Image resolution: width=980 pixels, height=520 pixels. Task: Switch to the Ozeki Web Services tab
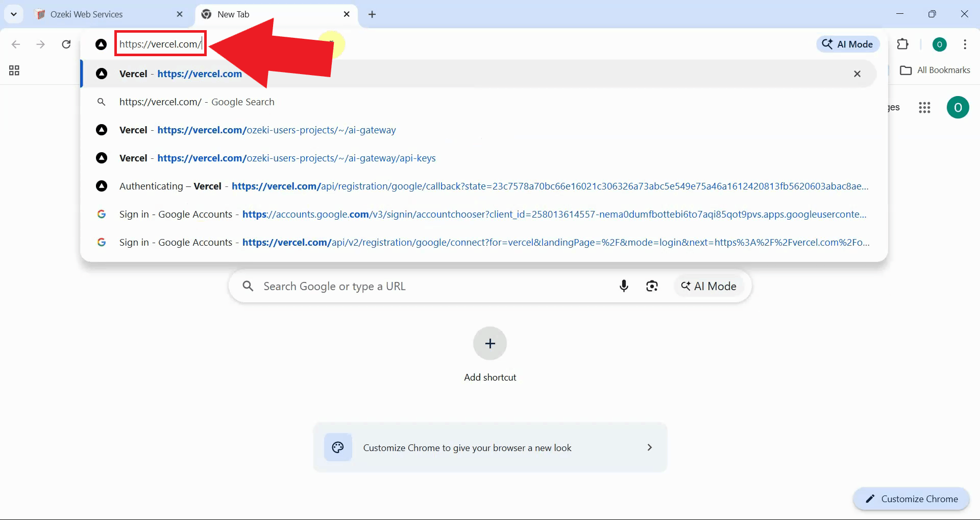click(x=87, y=14)
